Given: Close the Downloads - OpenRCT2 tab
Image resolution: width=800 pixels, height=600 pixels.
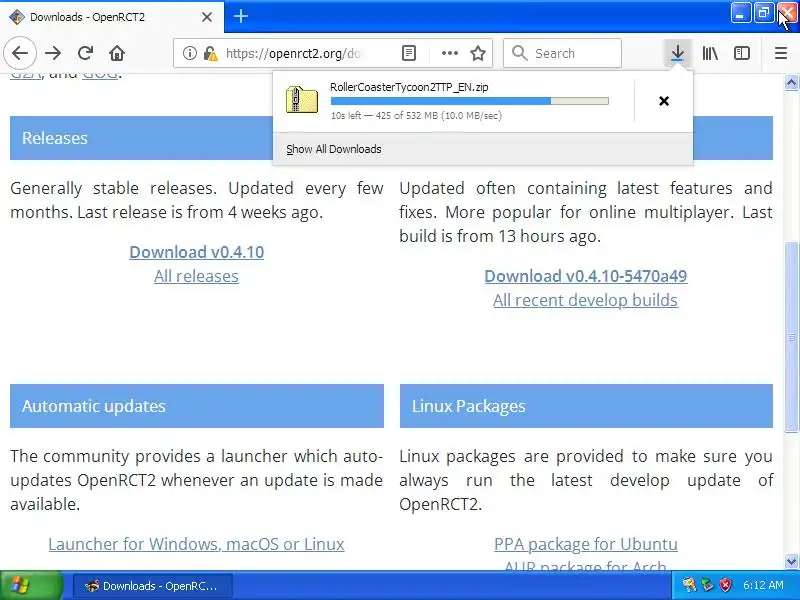Looking at the screenshot, I should click(x=207, y=17).
